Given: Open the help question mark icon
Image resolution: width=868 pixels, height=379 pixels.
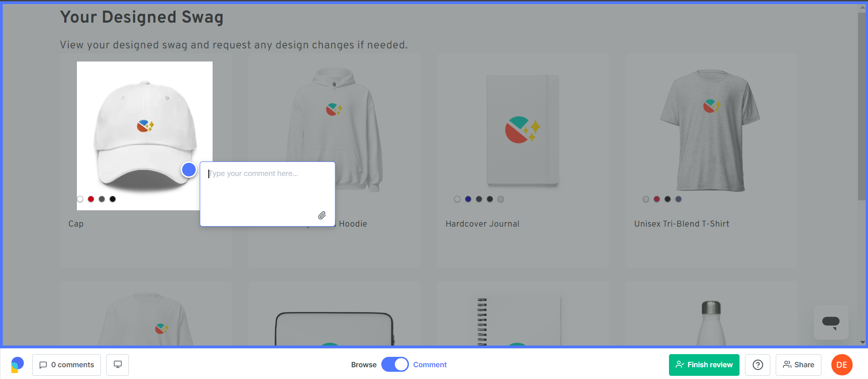Looking at the screenshot, I should (758, 365).
